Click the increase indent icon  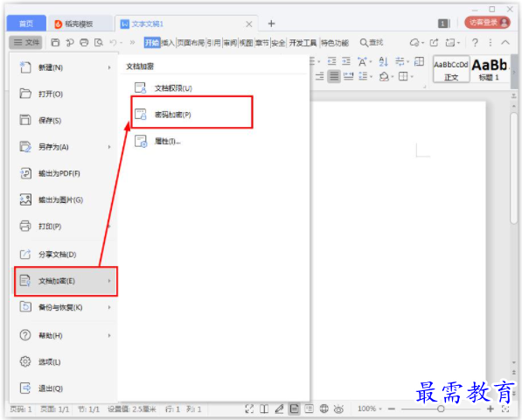coord(346,61)
